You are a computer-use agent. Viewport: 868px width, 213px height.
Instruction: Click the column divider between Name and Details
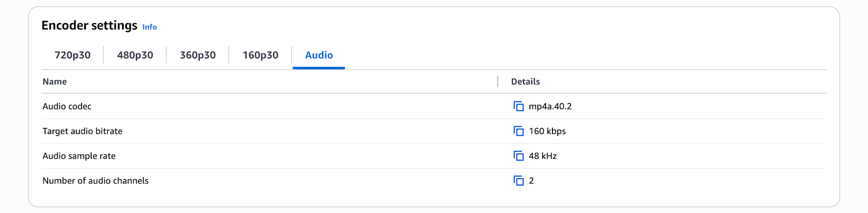pyautogui.click(x=498, y=82)
